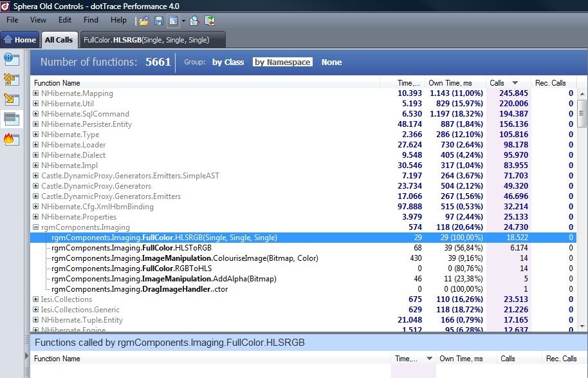Open snapshot folder icon in toolbar
The width and height of the screenshot is (588, 378).
[x=144, y=21]
